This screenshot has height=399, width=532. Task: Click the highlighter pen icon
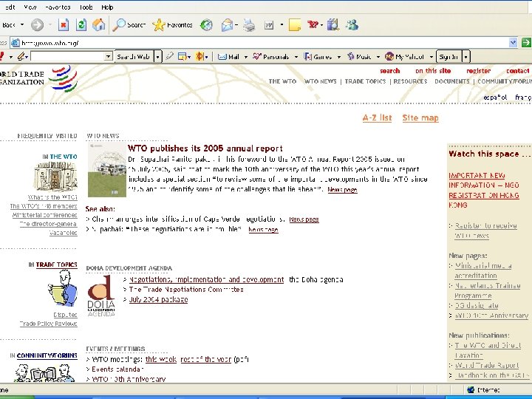[170, 56]
